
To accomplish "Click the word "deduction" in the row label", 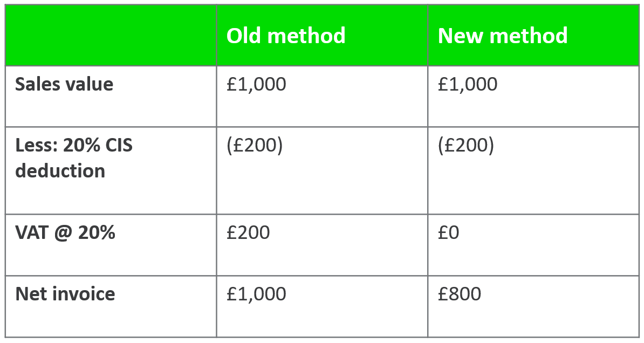I will (x=60, y=171).
